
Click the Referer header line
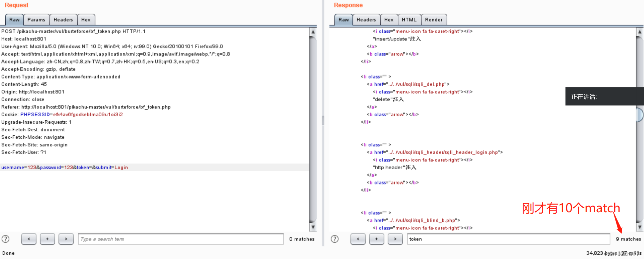click(x=86, y=107)
